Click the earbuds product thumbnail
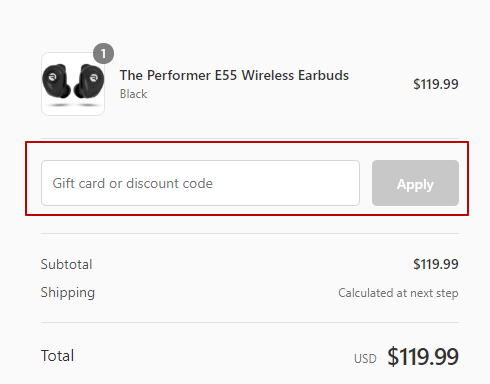The height and width of the screenshot is (384, 490). click(x=73, y=84)
